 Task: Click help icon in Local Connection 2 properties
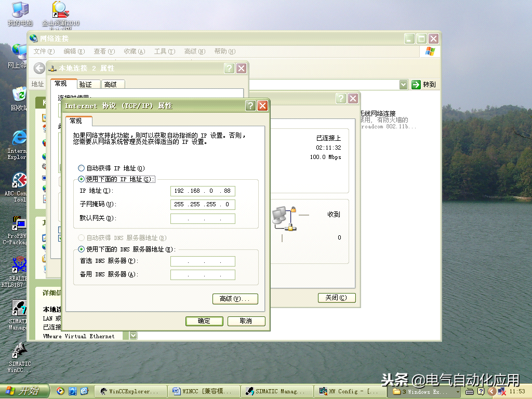[229, 68]
